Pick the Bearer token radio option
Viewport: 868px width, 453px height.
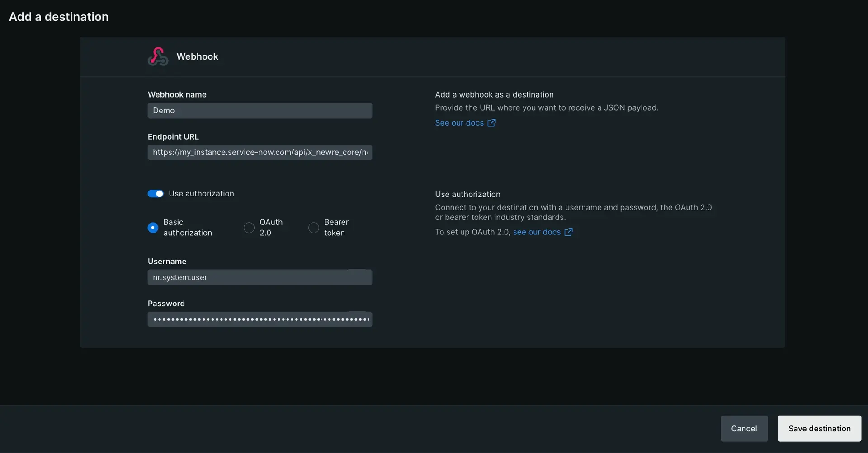(314, 228)
